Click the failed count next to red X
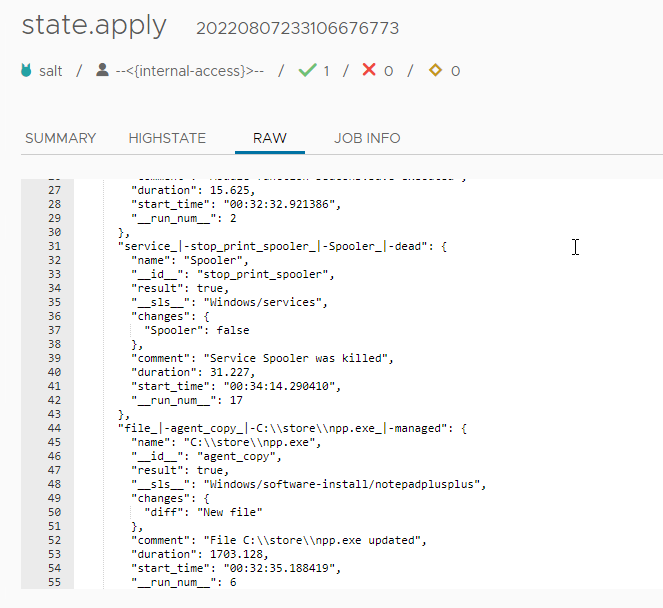663x608 pixels. coord(389,71)
